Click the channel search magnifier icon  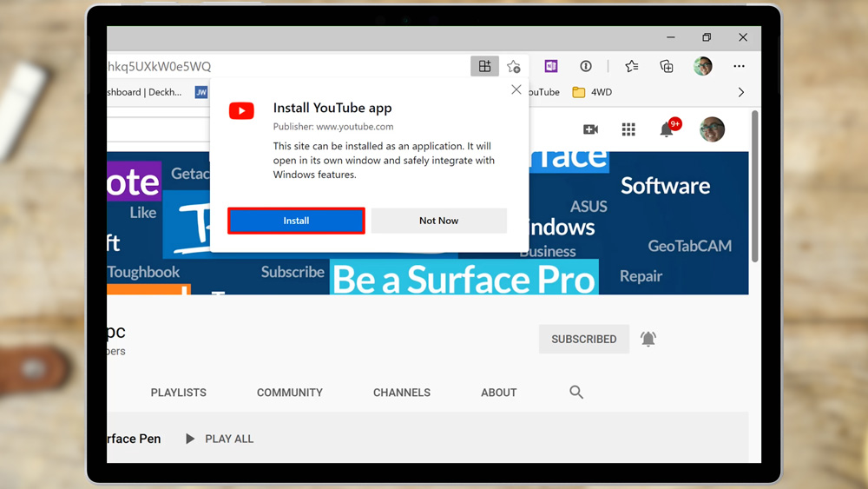pos(576,392)
